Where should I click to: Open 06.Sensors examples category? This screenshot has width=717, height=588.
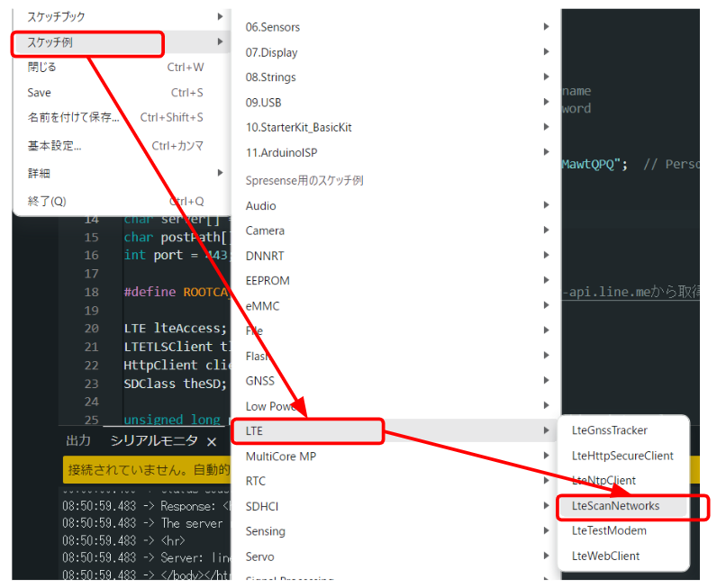274,28
